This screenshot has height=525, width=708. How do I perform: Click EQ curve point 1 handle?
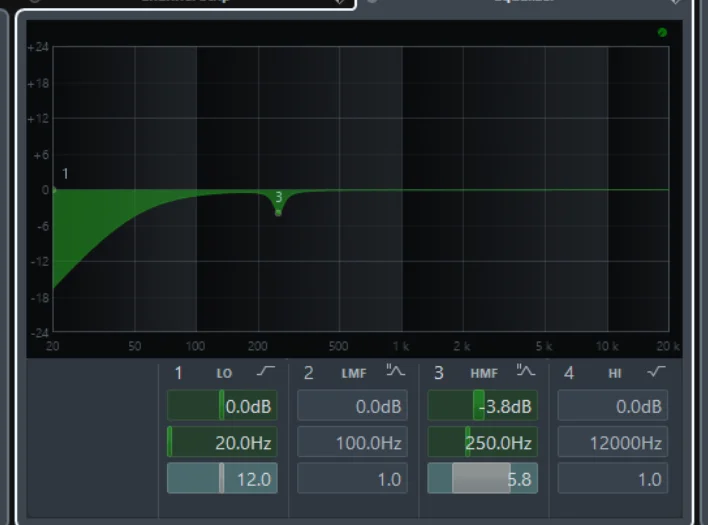(x=54, y=190)
